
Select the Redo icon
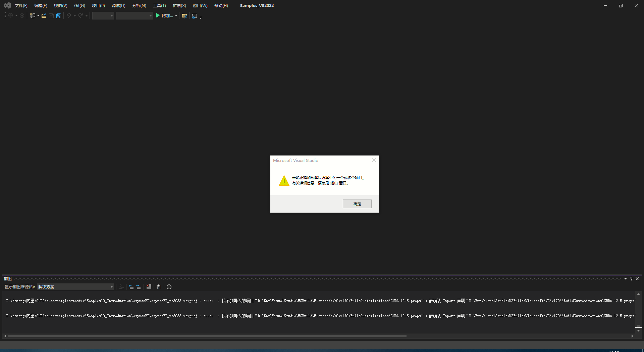[x=80, y=15]
